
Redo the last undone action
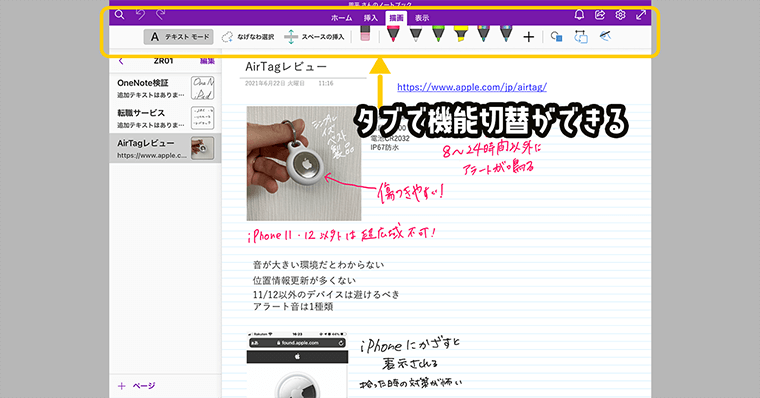click(x=161, y=15)
